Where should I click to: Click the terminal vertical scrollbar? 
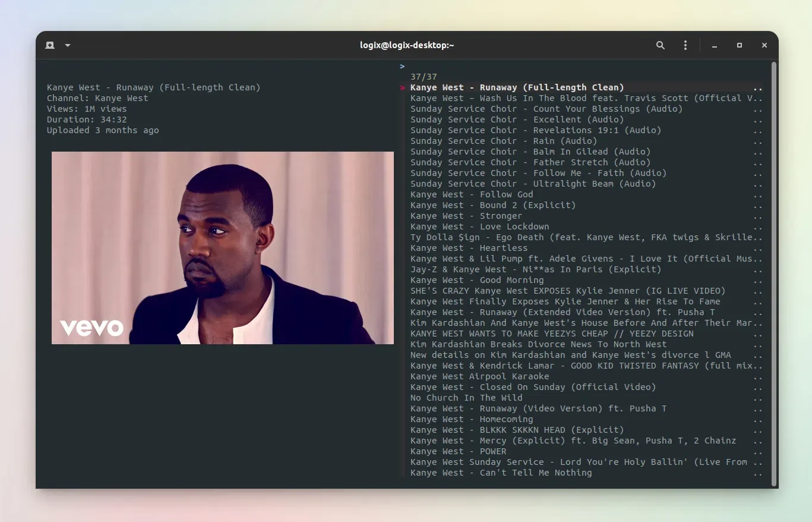click(x=773, y=273)
